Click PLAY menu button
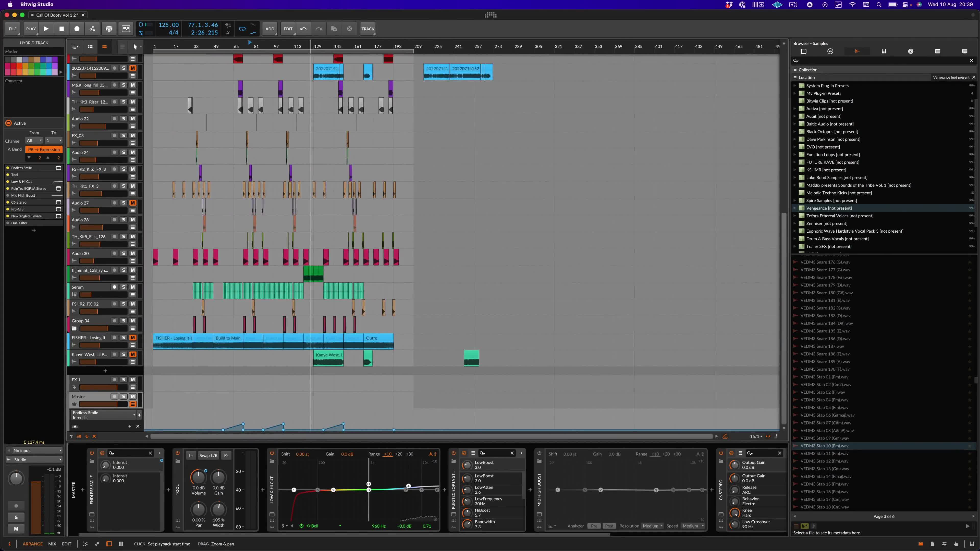This screenshot has width=980, height=551. tap(31, 29)
